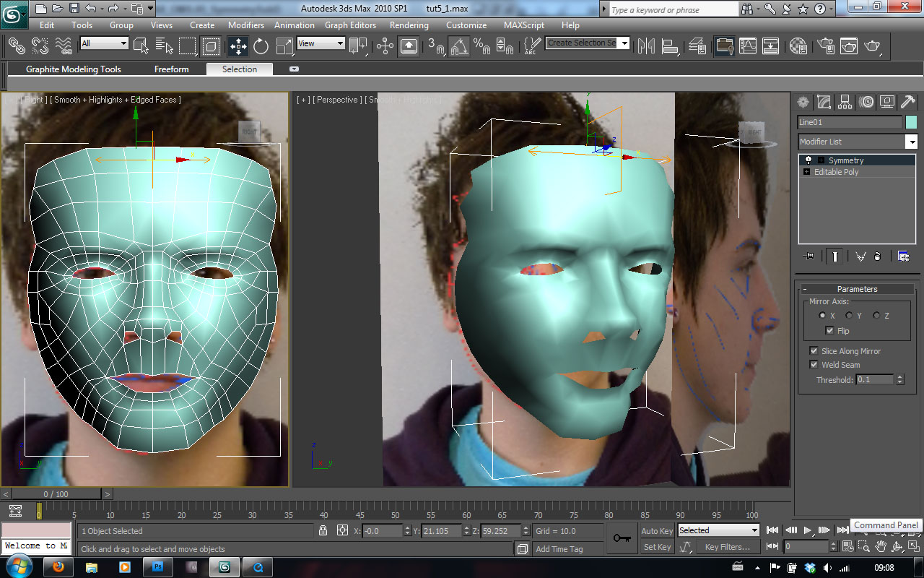Screen dimensions: 924x578
Task: Select the Select and Rotate tool
Action: pos(260,46)
